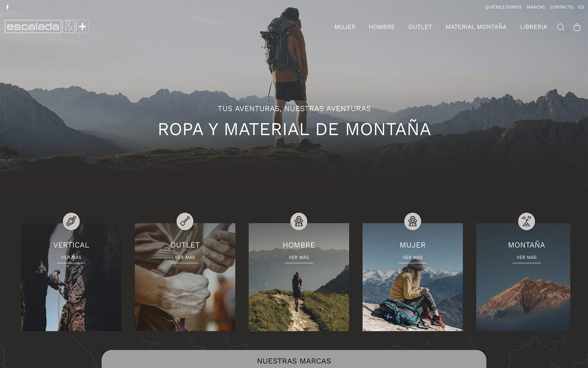The image size is (588, 368).
Task: Click the escalada logo
Action: tap(47, 26)
